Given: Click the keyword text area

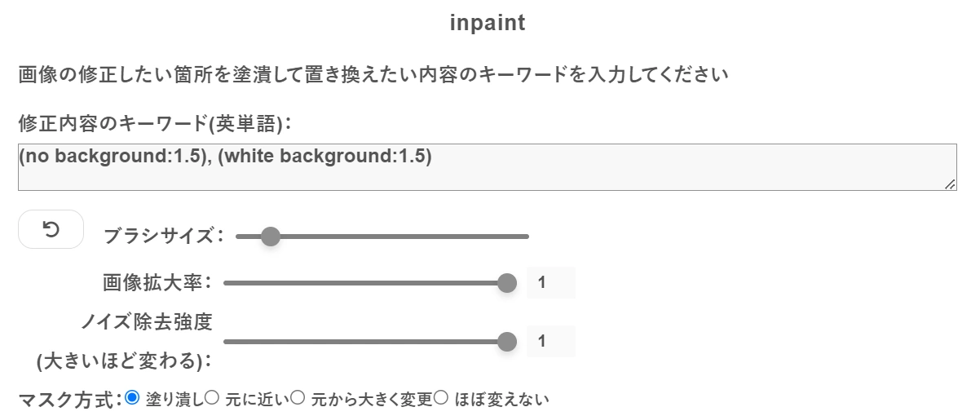Looking at the screenshot, I should (x=487, y=167).
